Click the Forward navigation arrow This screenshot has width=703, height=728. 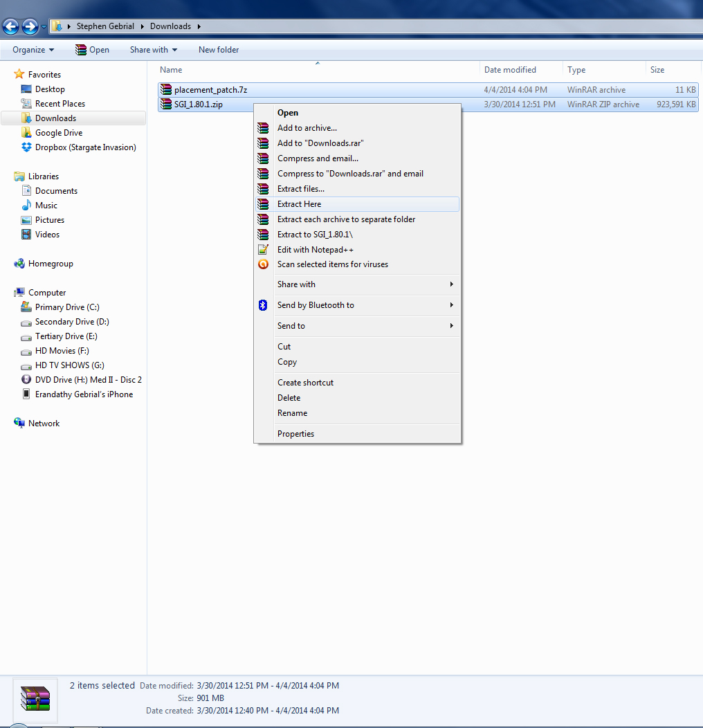pos(30,26)
